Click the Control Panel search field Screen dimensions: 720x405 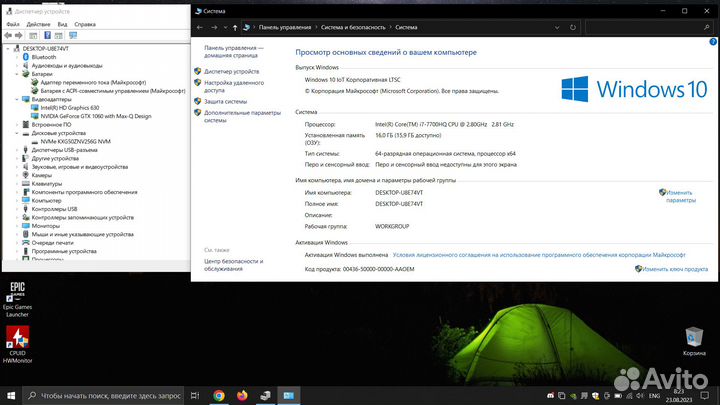click(650, 28)
